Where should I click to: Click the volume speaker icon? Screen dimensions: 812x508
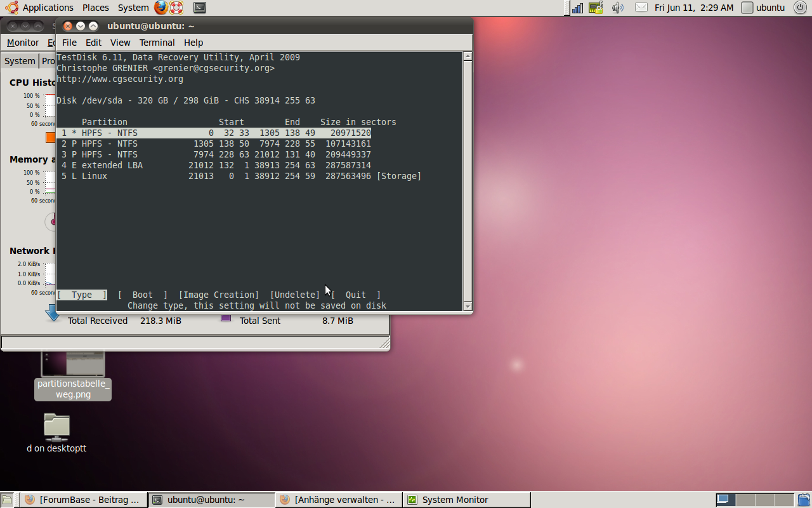(x=617, y=8)
